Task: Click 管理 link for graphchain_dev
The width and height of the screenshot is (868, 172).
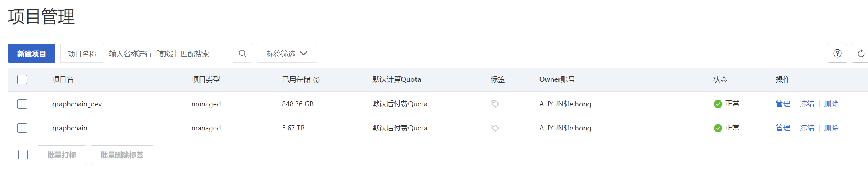Action: [x=782, y=104]
